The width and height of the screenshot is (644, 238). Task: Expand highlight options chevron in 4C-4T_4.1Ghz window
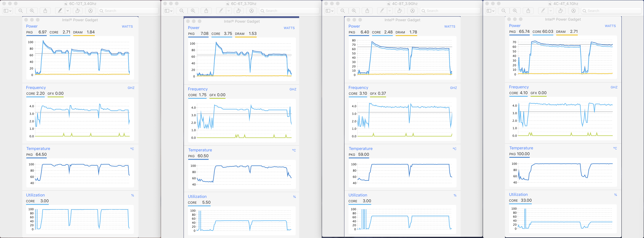pyautogui.click(x=551, y=11)
